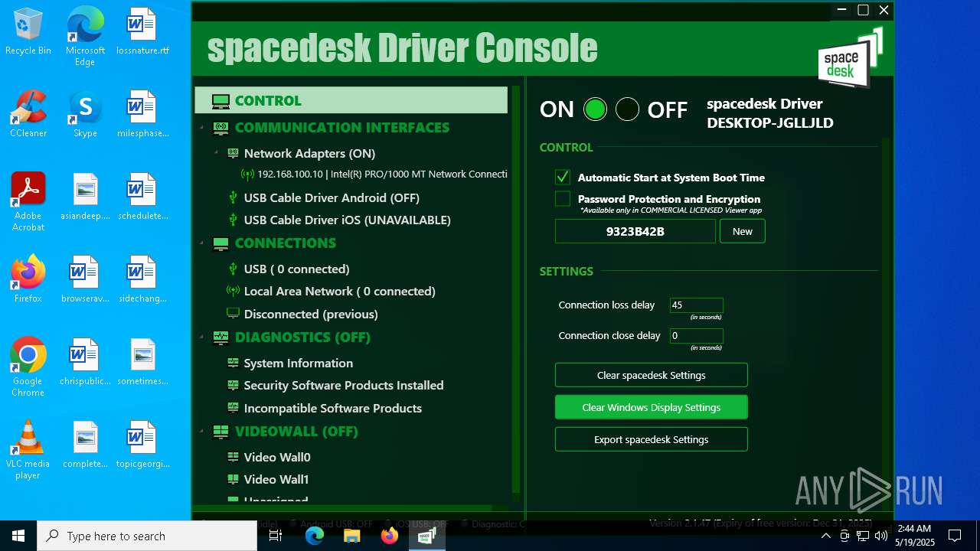The width and height of the screenshot is (980, 551).
Task: Click the VIDEOWALL (OFF) grid icon
Action: [220, 432]
